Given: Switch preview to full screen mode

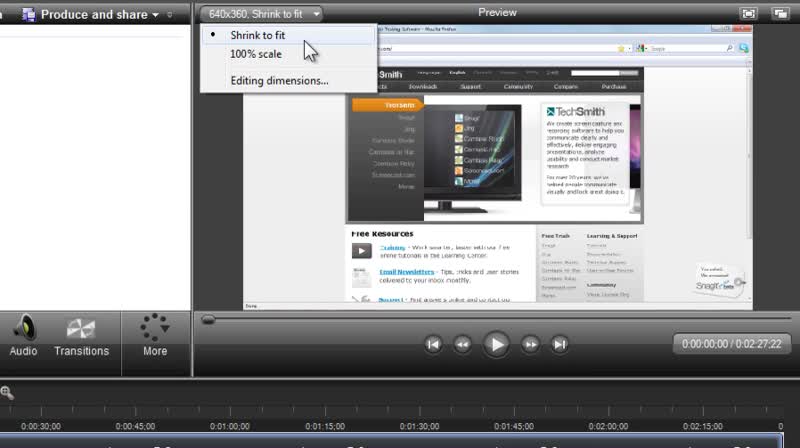Looking at the screenshot, I should pos(748,14).
